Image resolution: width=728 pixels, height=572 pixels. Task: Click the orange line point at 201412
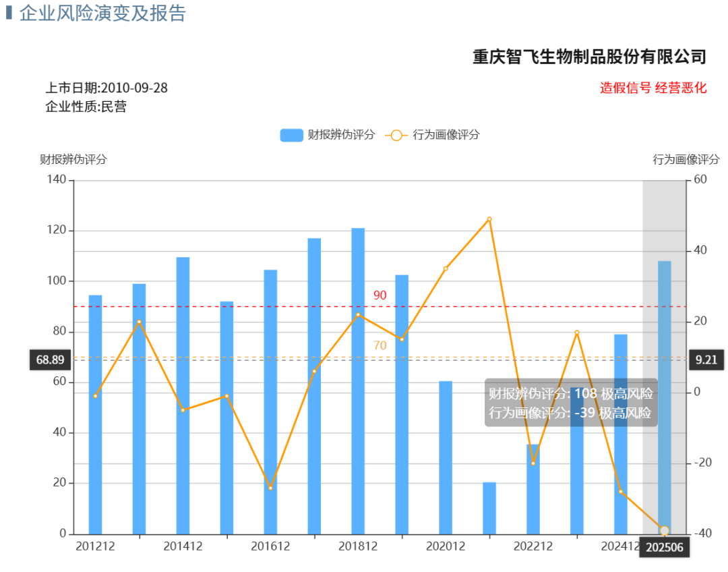point(183,410)
